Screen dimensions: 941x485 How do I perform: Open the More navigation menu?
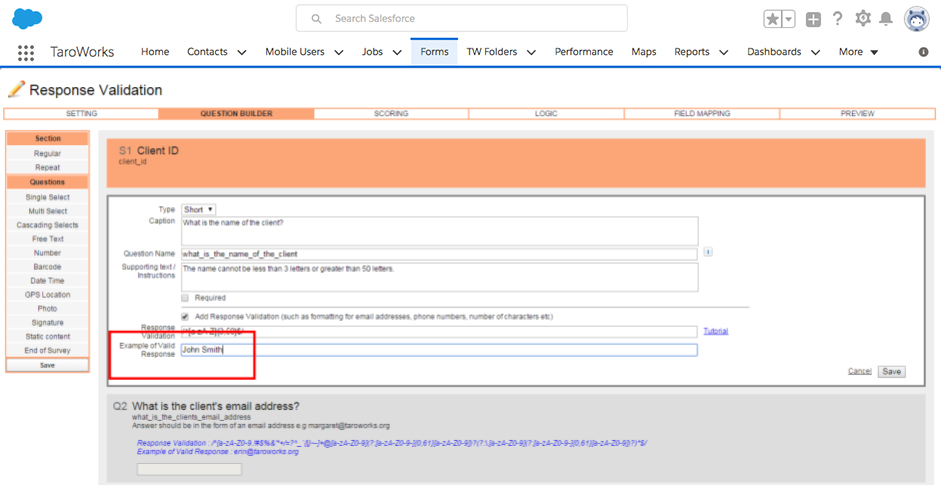point(858,52)
